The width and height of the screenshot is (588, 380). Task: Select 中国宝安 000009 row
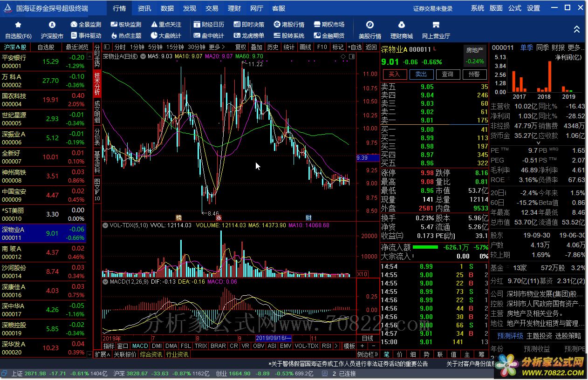coord(43,196)
